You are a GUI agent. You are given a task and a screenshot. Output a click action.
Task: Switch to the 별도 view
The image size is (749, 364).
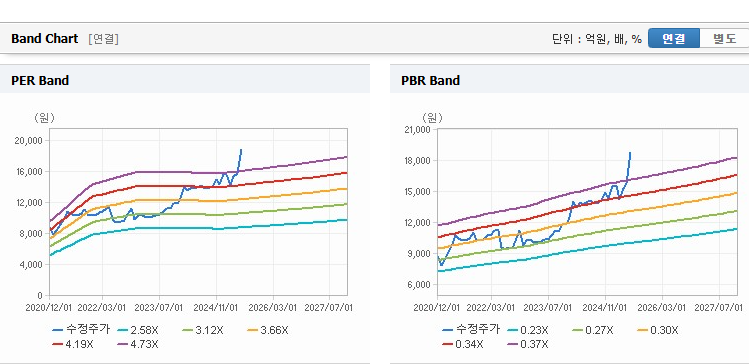724,39
